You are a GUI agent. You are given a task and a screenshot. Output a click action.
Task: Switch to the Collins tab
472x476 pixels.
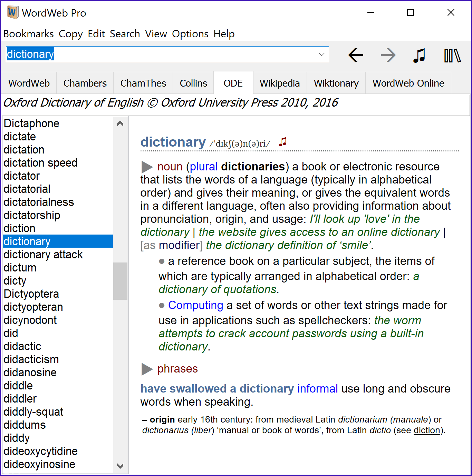pos(193,83)
